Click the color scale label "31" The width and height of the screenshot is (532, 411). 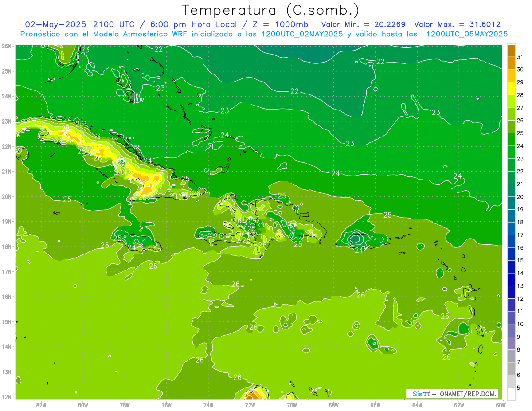tap(520, 57)
